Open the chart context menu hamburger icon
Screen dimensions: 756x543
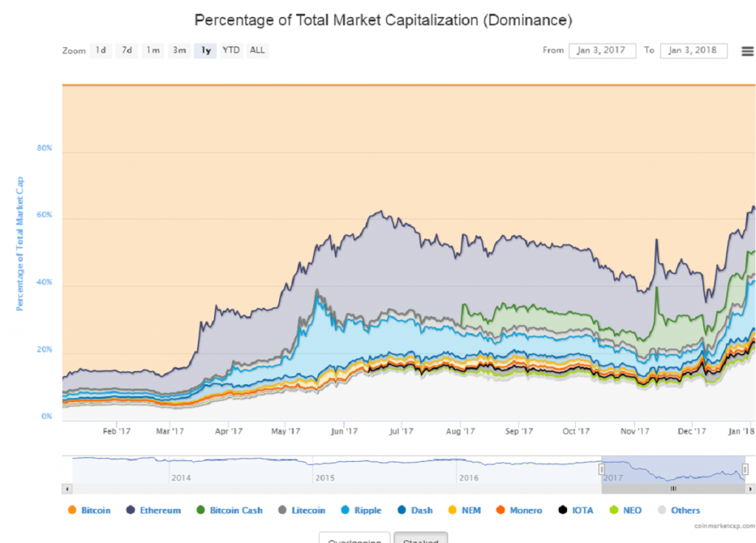coord(747,51)
